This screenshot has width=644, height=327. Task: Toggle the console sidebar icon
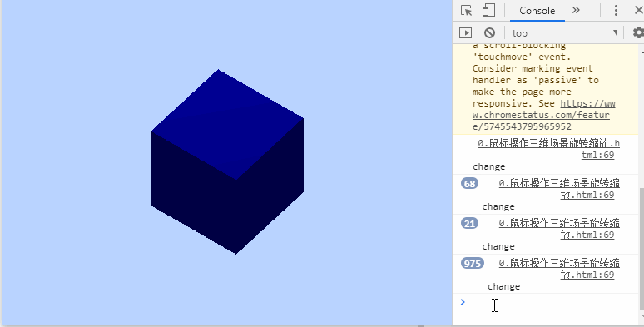click(465, 32)
